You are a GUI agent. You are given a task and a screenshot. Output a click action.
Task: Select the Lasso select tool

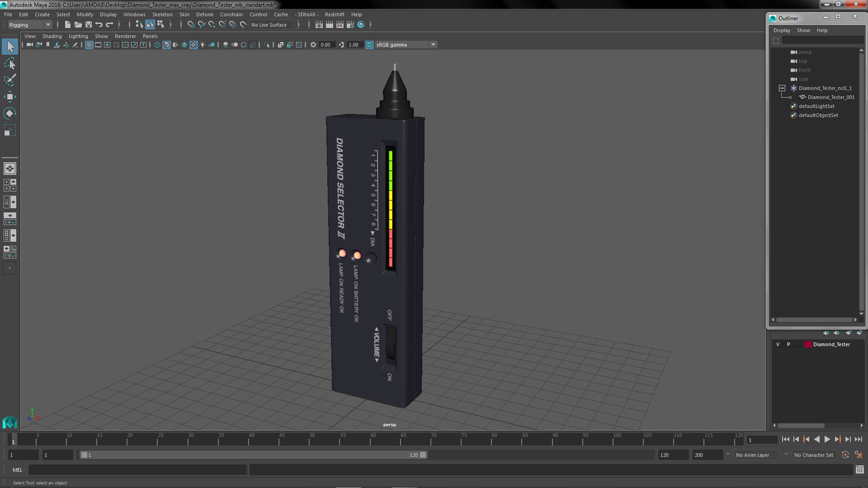tap(9, 64)
